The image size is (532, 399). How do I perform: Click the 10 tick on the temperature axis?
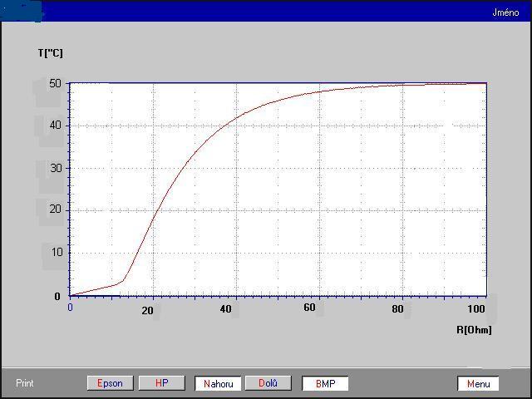point(55,253)
